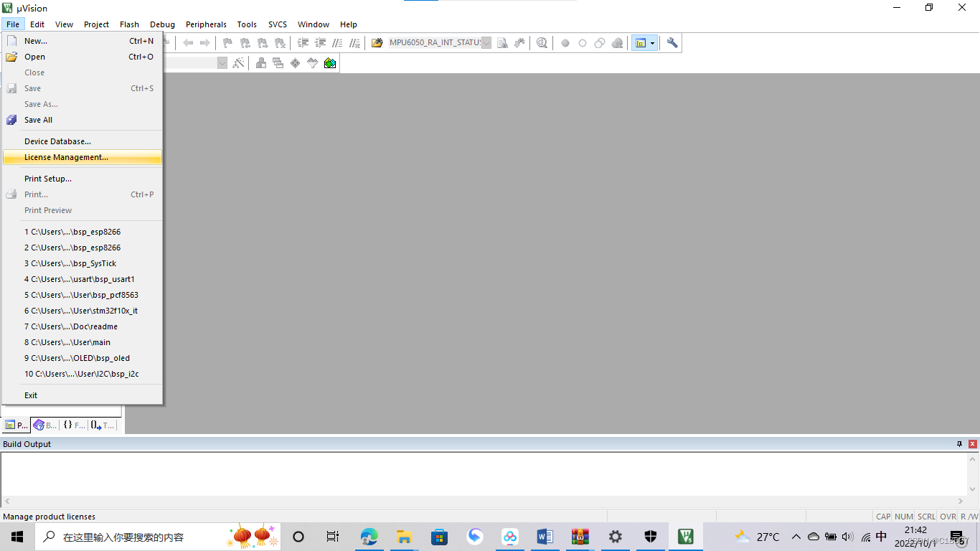The width and height of the screenshot is (980, 551).
Task: Click the taskbar search box
Action: click(x=158, y=537)
